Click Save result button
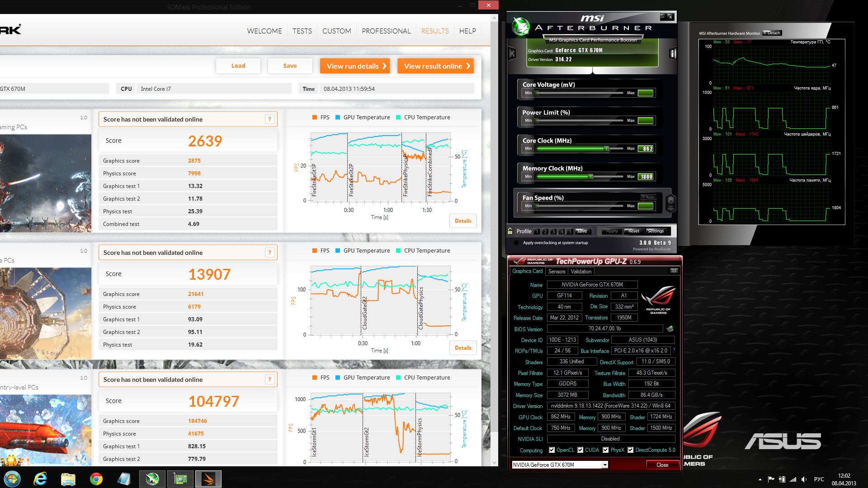The height and width of the screenshot is (488, 868). click(x=290, y=66)
